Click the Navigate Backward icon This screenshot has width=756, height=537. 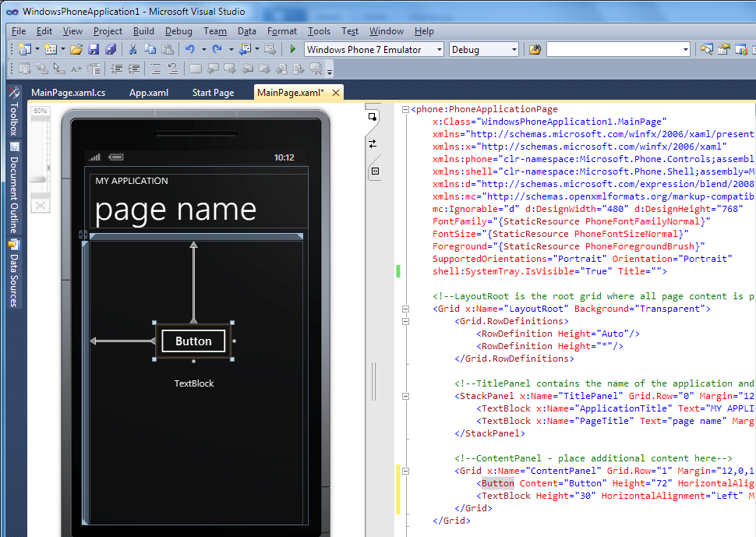point(245,49)
